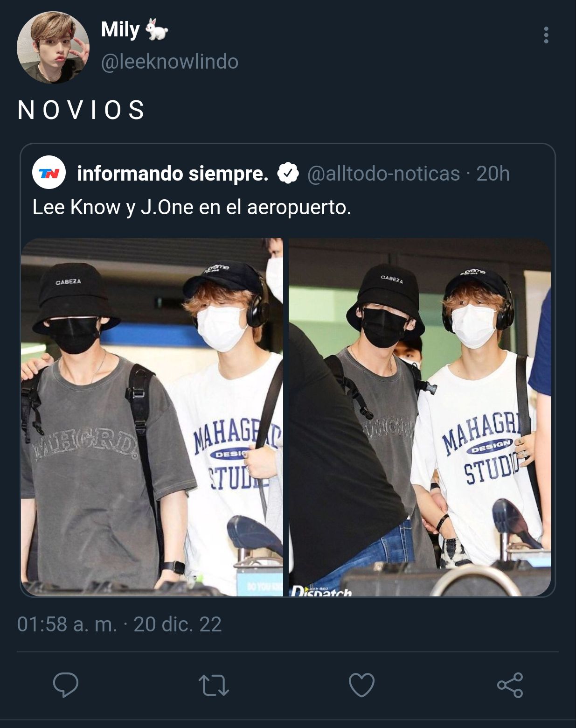Click the 01:58 a. m. tweet timestamp

click(67, 624)
